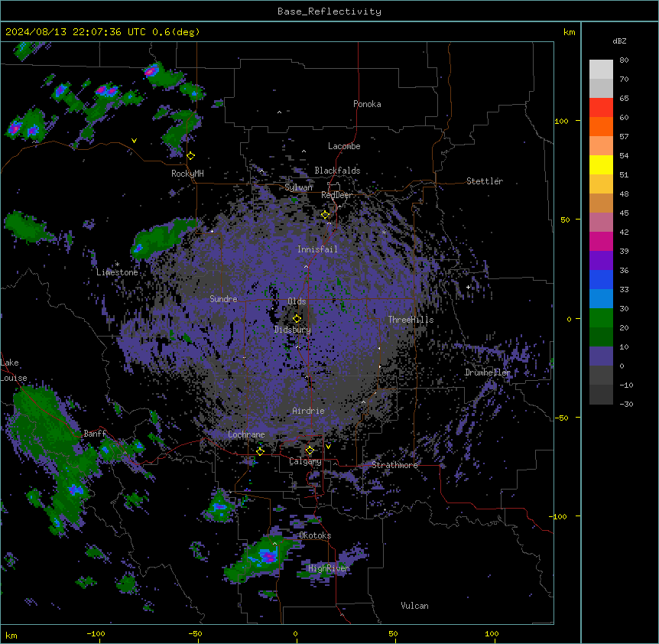
Task: Select the Stettler label on the map
Action: [485, 181]
